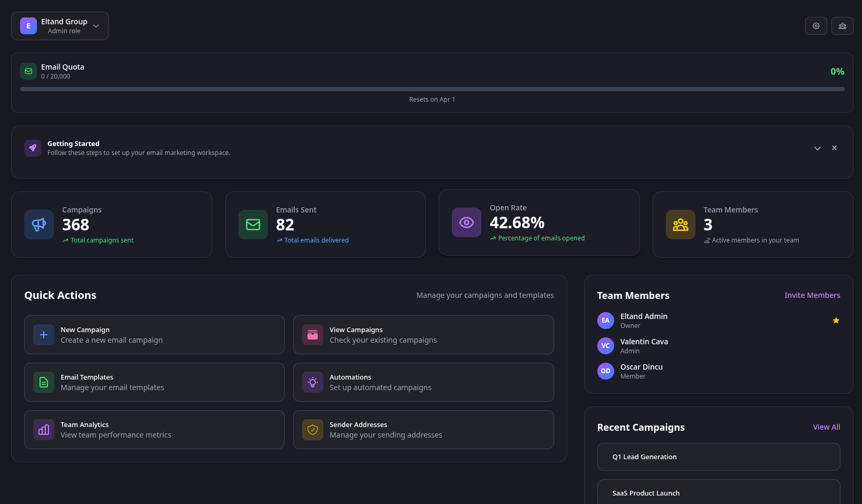Image resolution: width=862 pixels, height=504 pixels.
Task: Expand the Eltand Group workspace dropdown
Action: [x=95, y=25]
